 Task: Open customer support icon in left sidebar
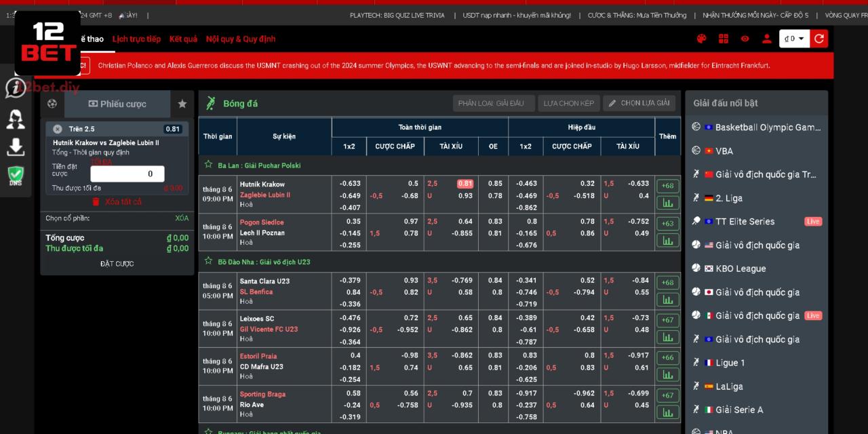(15, 119)
